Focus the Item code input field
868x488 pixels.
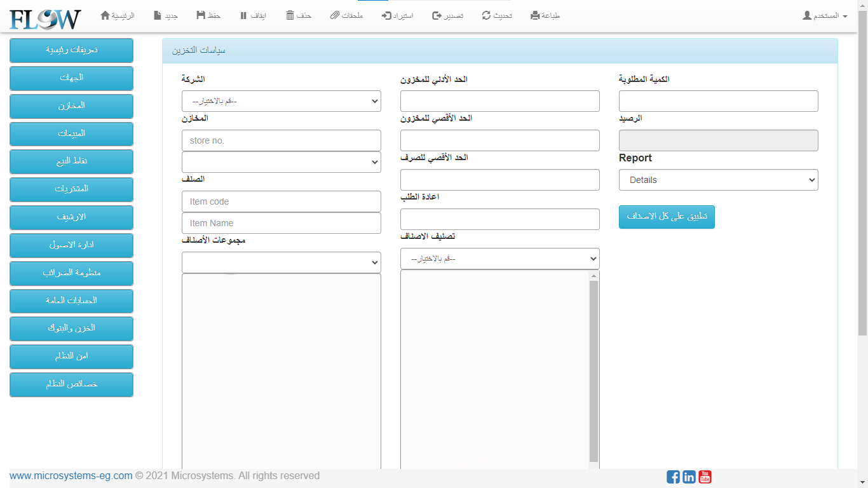[281, 201]
